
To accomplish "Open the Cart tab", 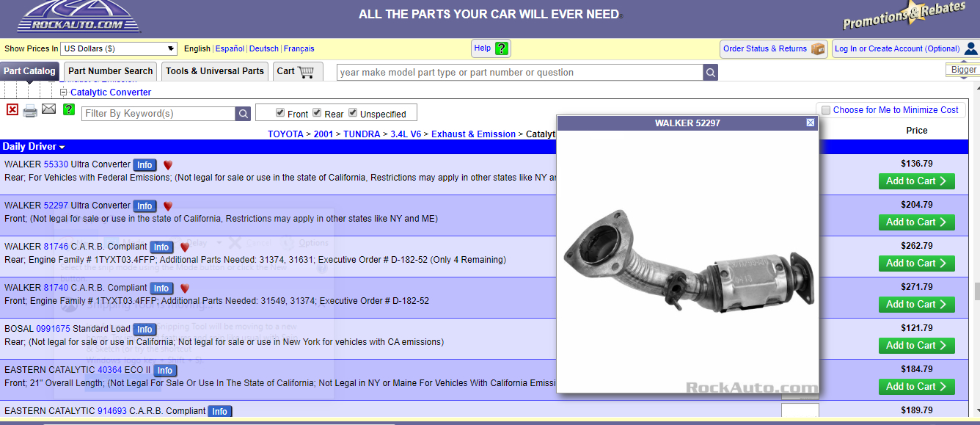I will coord(298,71).
